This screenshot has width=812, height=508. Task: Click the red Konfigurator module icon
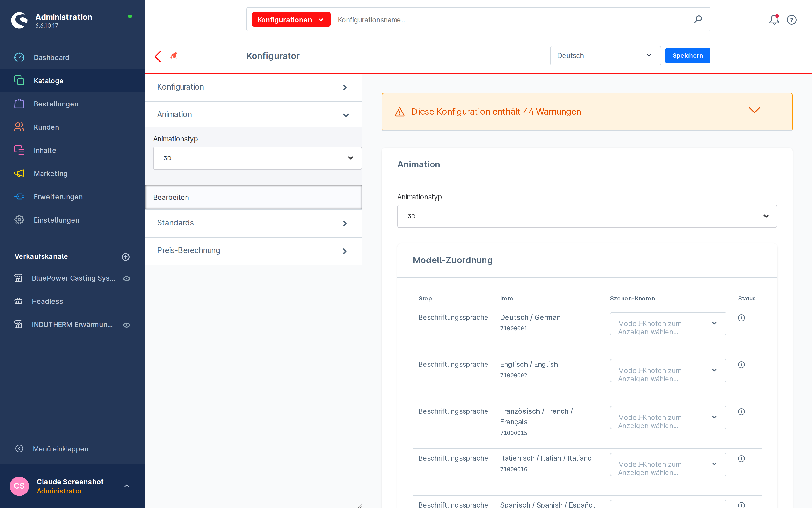pos(174,55)
